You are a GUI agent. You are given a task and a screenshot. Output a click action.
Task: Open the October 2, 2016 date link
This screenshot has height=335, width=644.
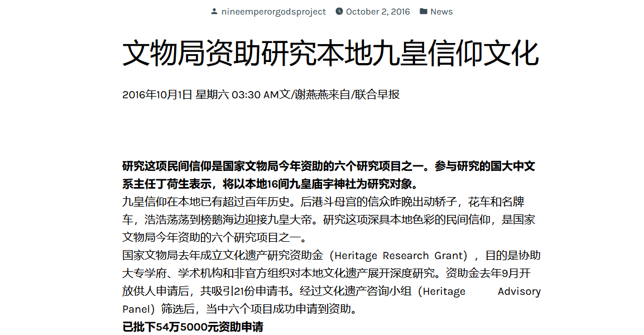coord(378,12)
